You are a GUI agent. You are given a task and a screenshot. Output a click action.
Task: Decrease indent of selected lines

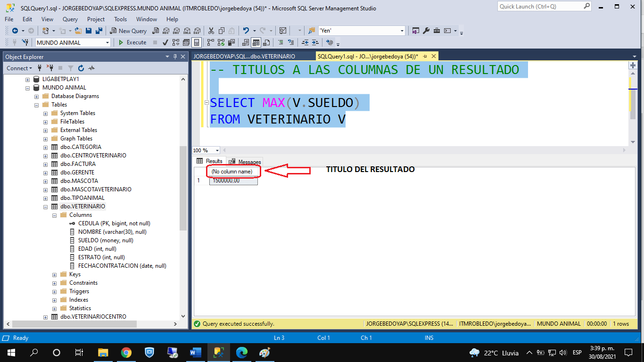coord(305,42)
